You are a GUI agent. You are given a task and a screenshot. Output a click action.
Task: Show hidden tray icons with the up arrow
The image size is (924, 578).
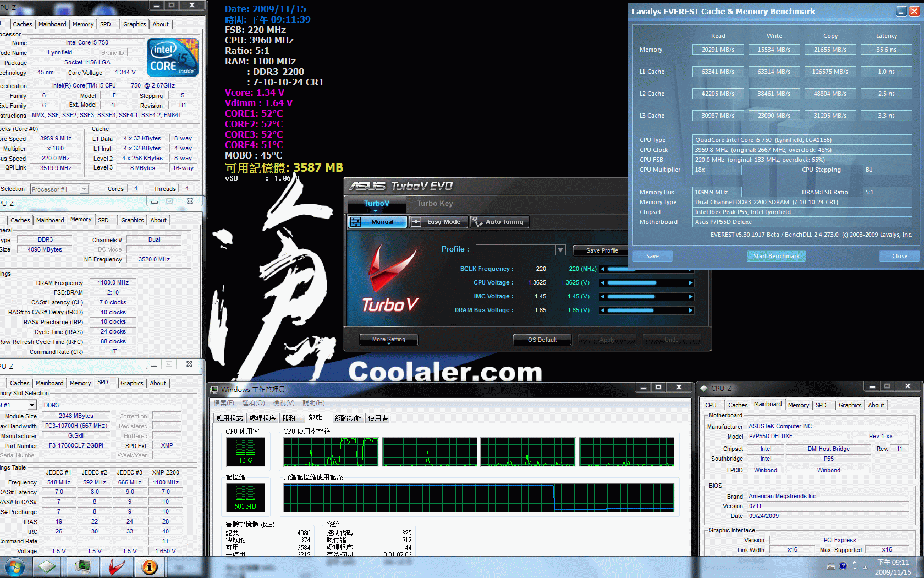865,567
